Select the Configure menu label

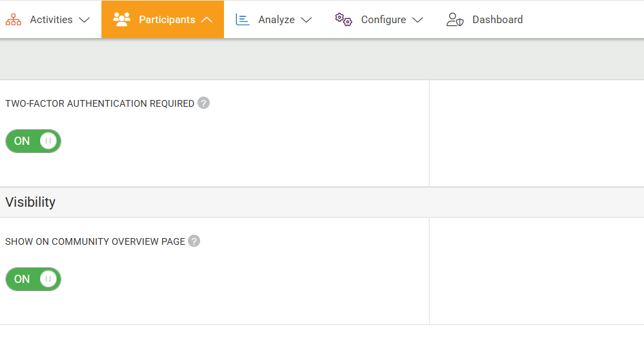coord(383,20)
